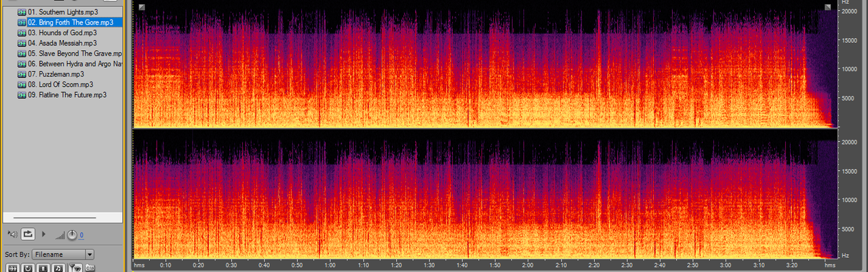Toggle Show Audio Files filter button
Screen dimensions: 868x272
[12, 269]
